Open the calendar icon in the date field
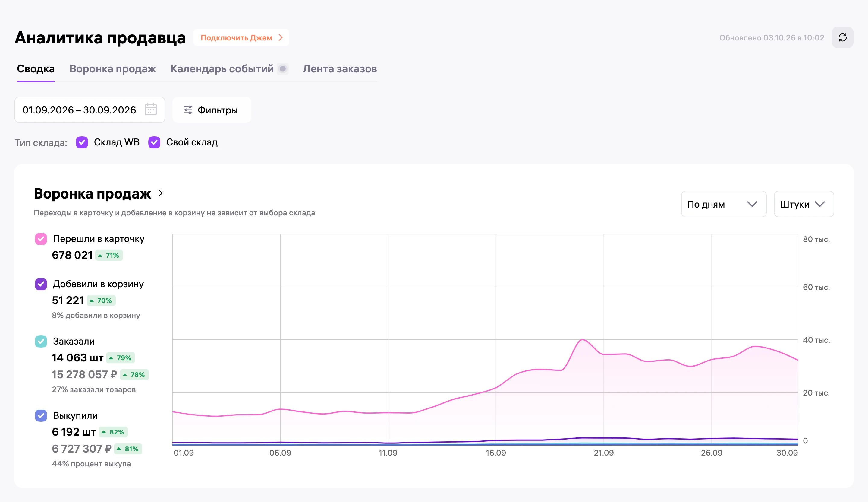 coord(150,110)
